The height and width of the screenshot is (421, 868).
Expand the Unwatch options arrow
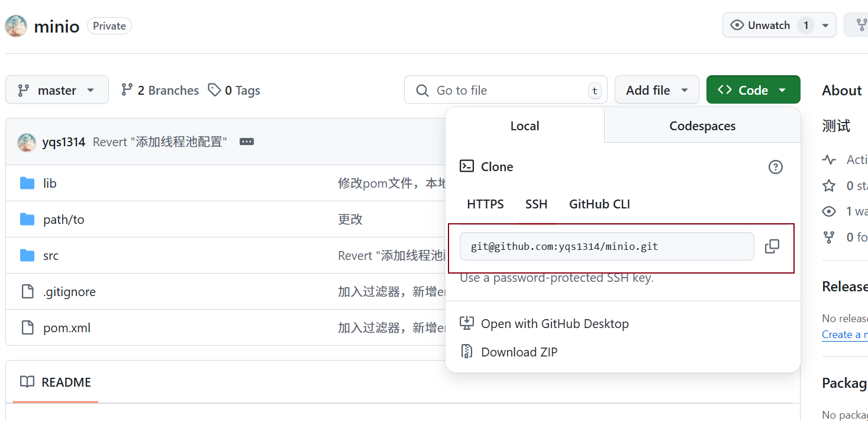pyautogui.click(x=825, y=25)
